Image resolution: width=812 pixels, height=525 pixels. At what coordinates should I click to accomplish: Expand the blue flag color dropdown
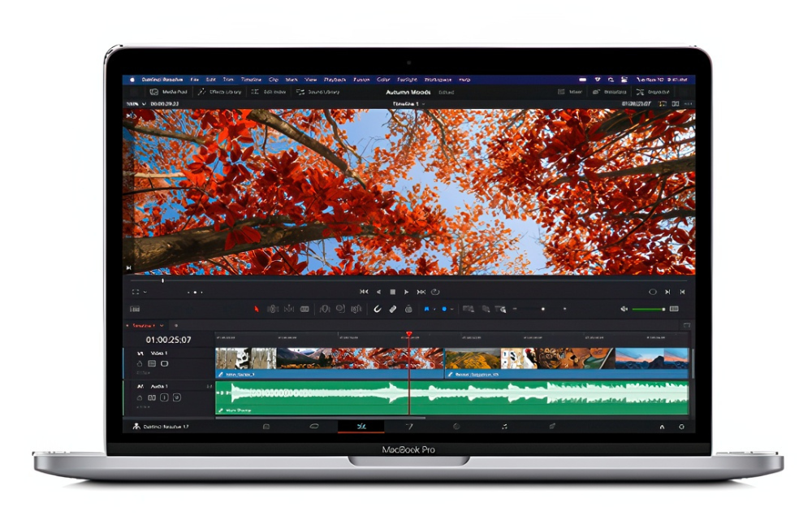tap(434, 309)
